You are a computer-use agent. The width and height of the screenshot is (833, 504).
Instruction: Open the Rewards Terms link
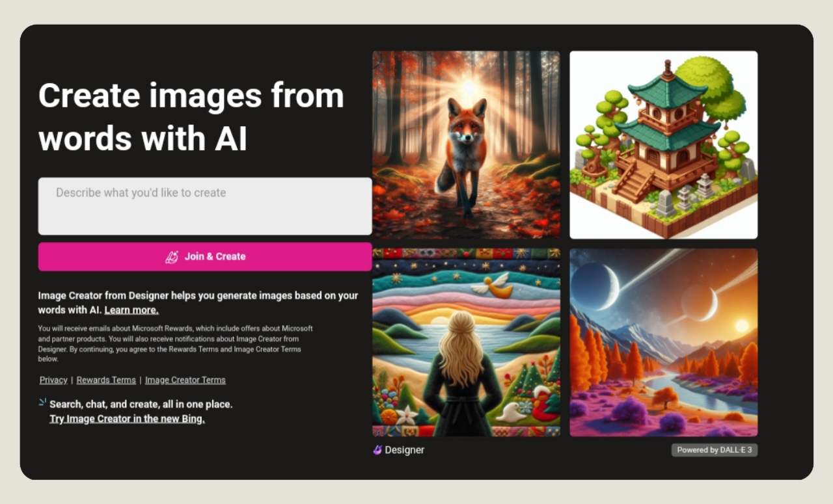106,380
